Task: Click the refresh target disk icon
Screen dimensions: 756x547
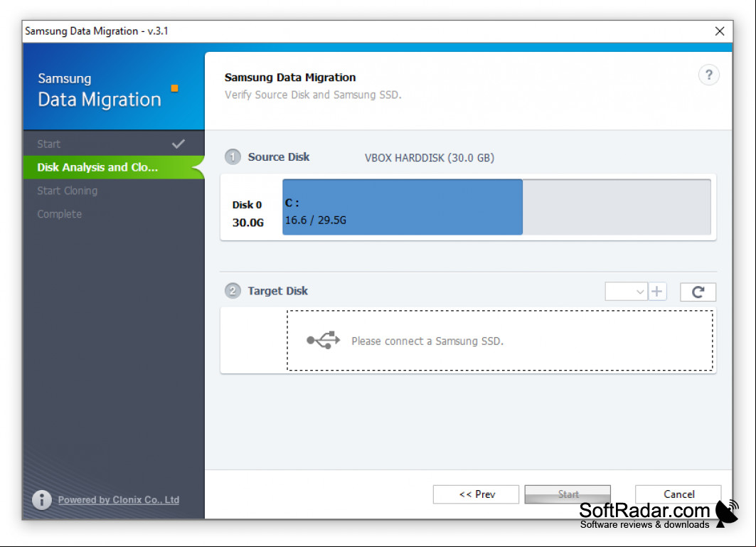Action: (x=698, y=292)
